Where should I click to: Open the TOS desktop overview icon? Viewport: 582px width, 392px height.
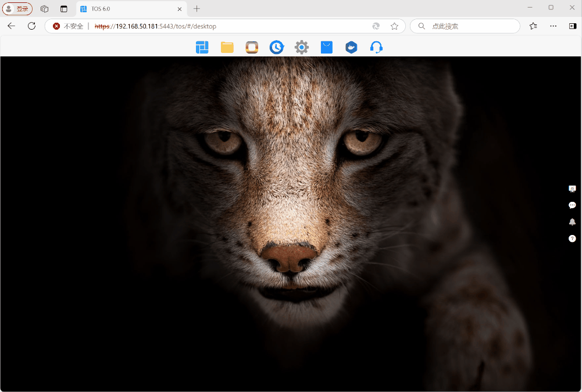pos(202,48)
